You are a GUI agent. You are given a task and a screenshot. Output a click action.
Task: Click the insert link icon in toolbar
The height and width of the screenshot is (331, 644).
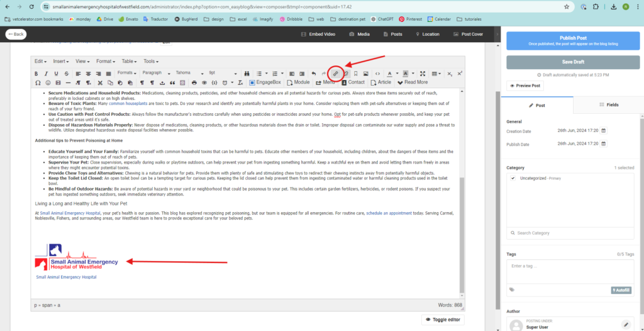(336, 73)
